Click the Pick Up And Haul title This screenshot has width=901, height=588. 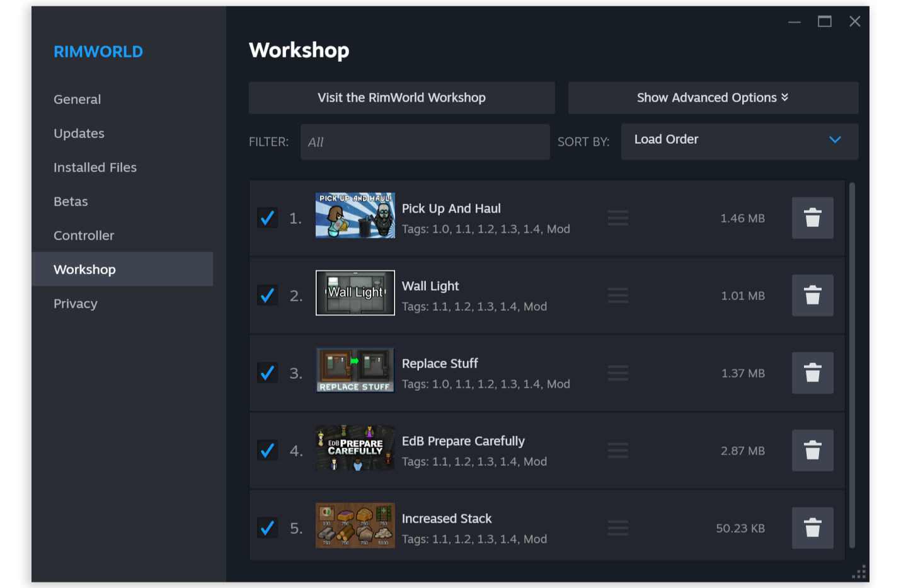[x=451, y=209]
